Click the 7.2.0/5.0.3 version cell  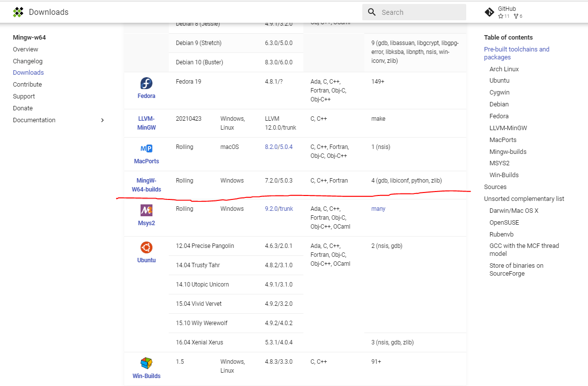(279, 181)
